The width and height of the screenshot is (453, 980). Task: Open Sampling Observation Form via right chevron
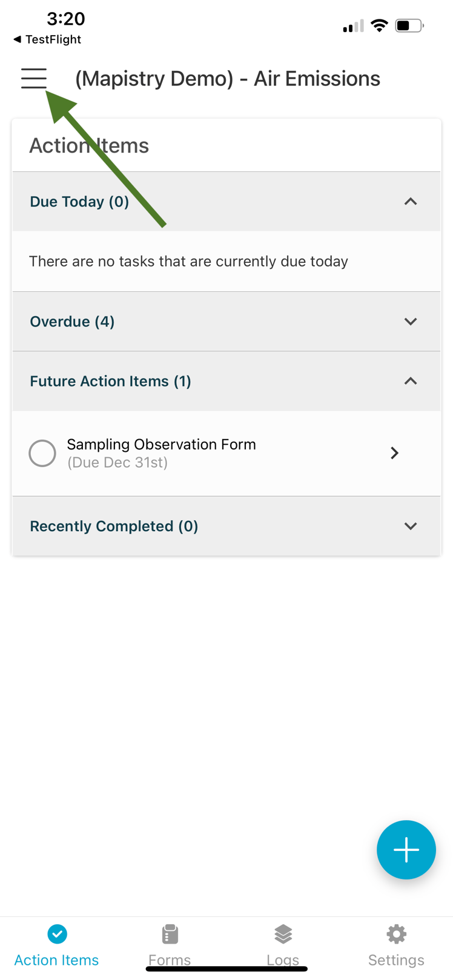pyautogui.click(x=394, y=453)
